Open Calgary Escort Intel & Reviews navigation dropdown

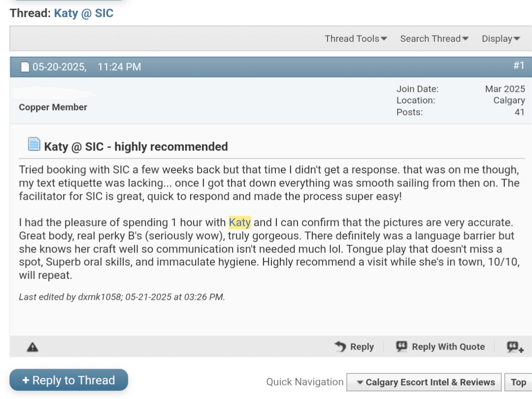(425, 382)
